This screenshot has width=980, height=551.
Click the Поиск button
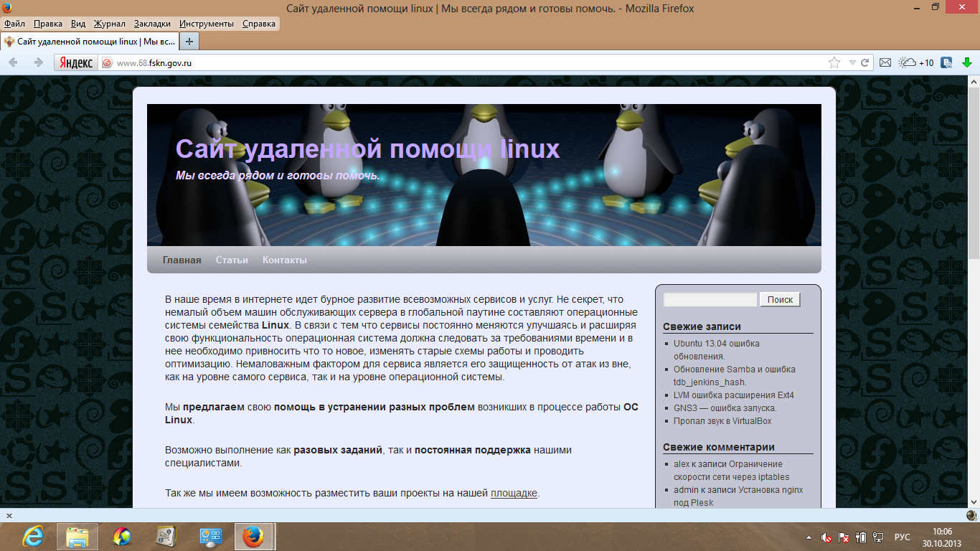click(x=780, y=300)
